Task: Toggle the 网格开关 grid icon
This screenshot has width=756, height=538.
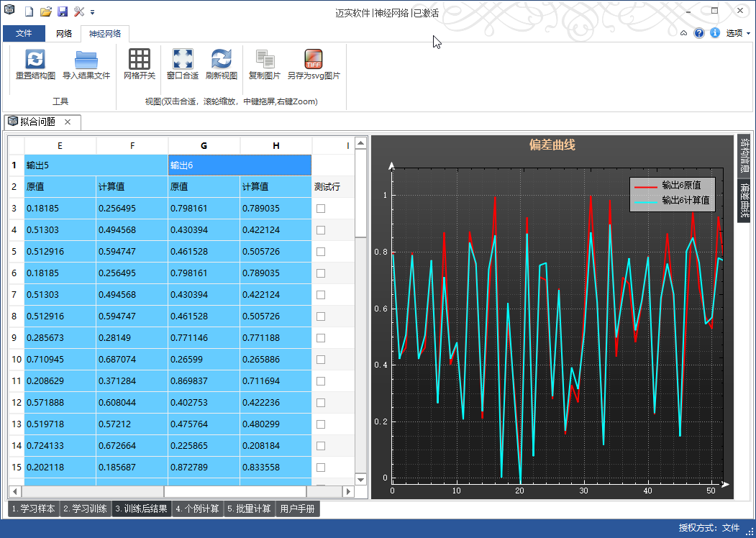Action: (x=140, y=59)
